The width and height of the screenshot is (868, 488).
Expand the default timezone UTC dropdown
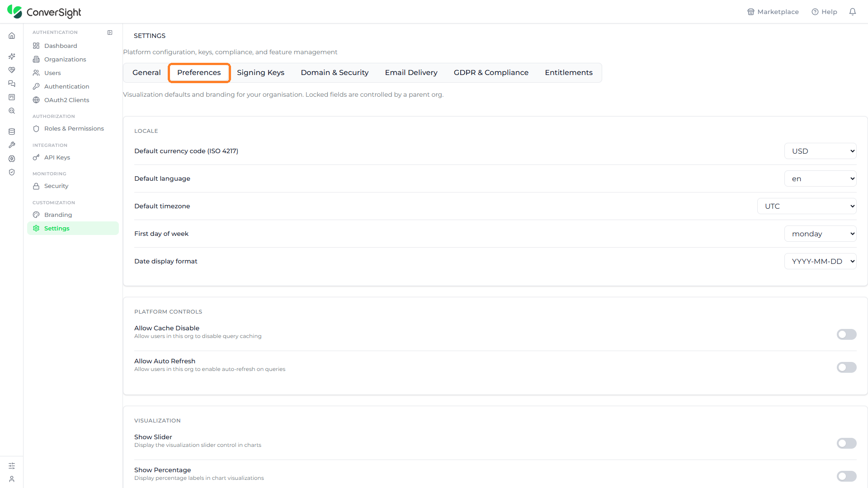tap(807, 206)
